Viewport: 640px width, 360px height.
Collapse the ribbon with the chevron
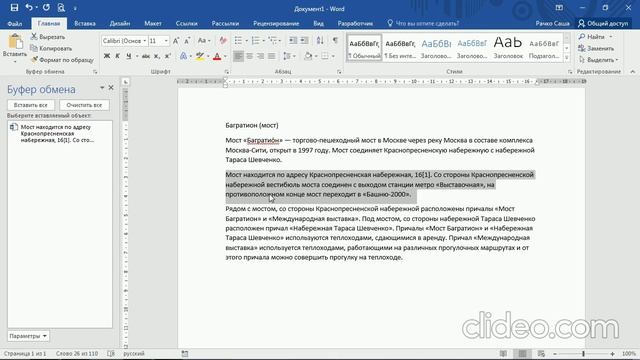(632, 71)
